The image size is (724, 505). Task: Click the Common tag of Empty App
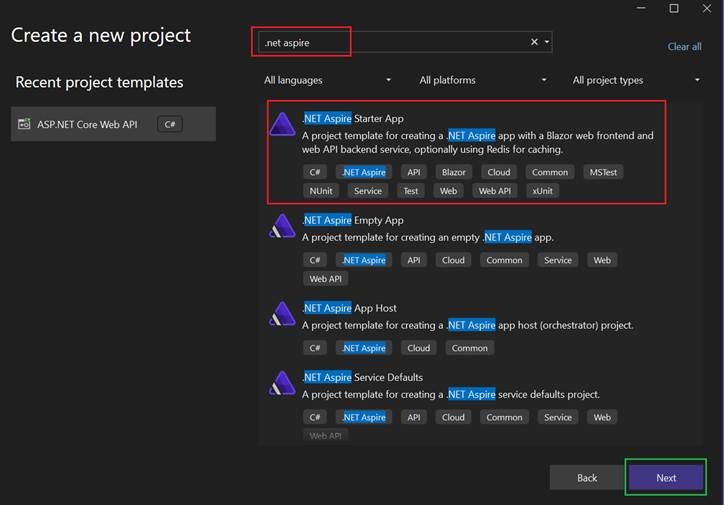504,260
